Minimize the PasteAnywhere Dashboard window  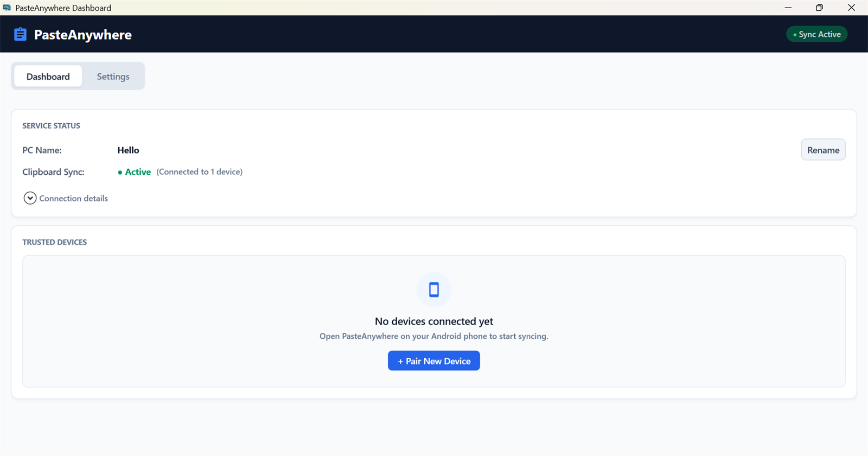[788, 8]
